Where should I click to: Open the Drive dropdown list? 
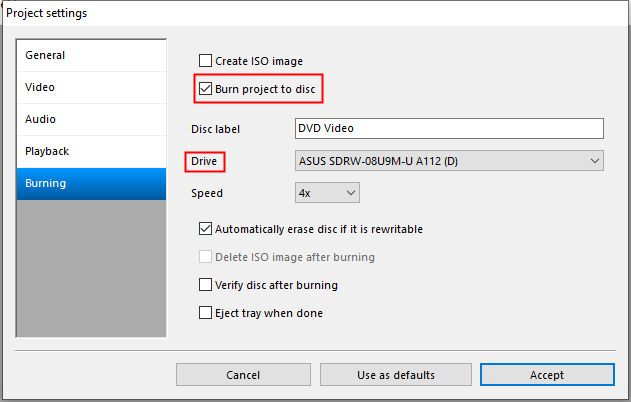click(x=449, y=160)
